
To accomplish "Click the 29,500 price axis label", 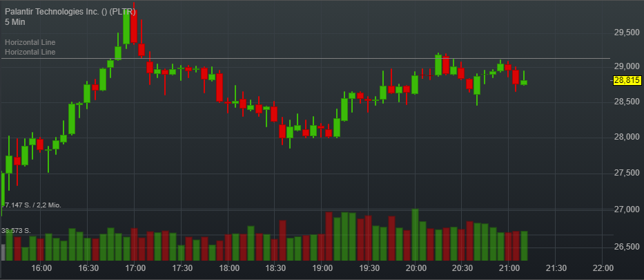I will click(628, 32).
